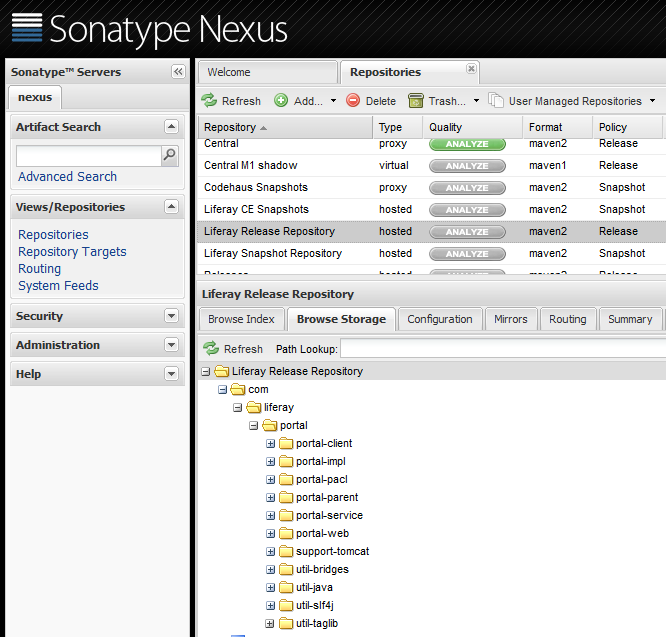
Task: Open the Add repository dropdown arrow
Action: [333, 101]
